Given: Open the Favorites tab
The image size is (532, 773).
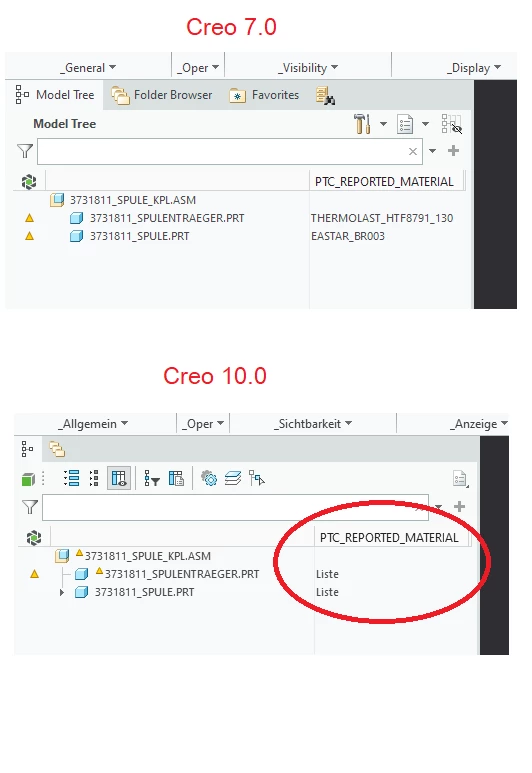Looking at the screenshot, I should [x=264, y=95].
